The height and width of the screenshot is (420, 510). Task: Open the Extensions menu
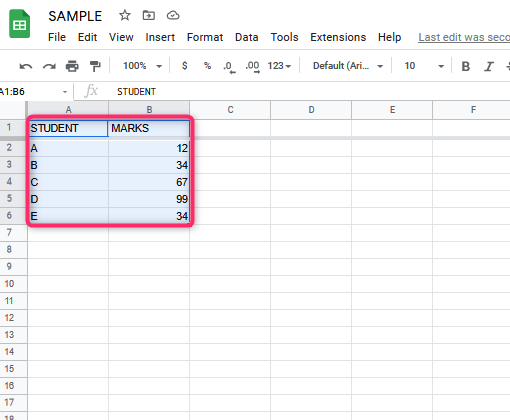tap(338, 37)
